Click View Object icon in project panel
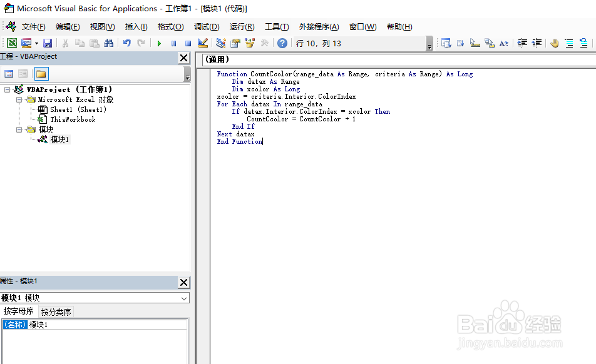 coord(23,74)
